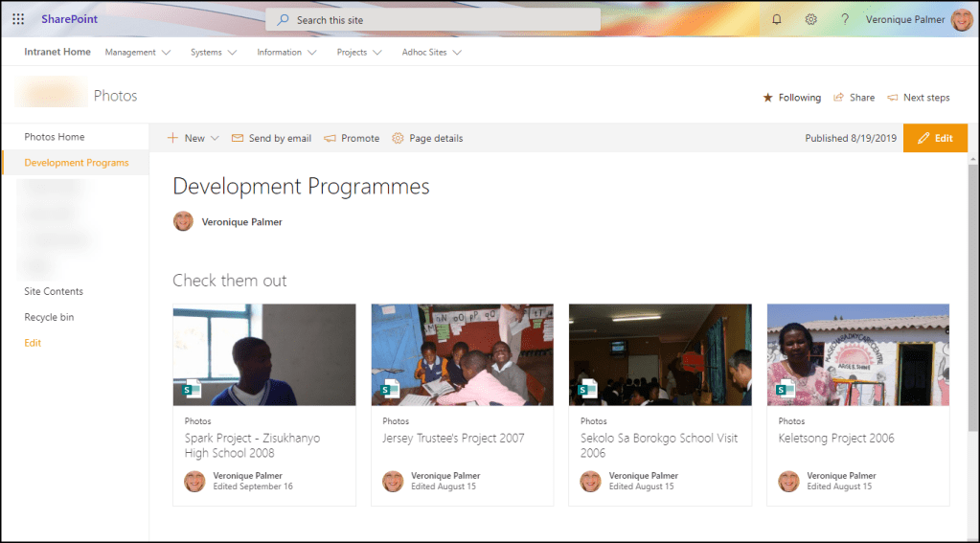Select Photos Home in left navigation

pos(55,137)
